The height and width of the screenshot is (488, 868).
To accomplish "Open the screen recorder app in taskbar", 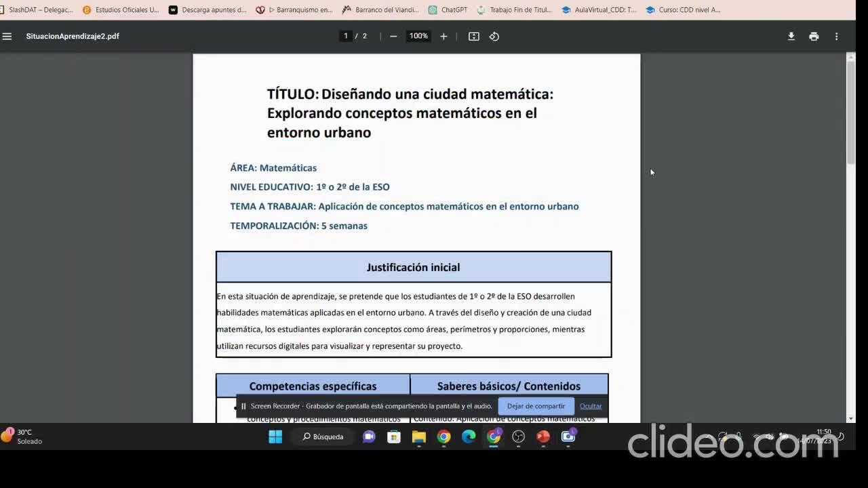I will [568, 436].
